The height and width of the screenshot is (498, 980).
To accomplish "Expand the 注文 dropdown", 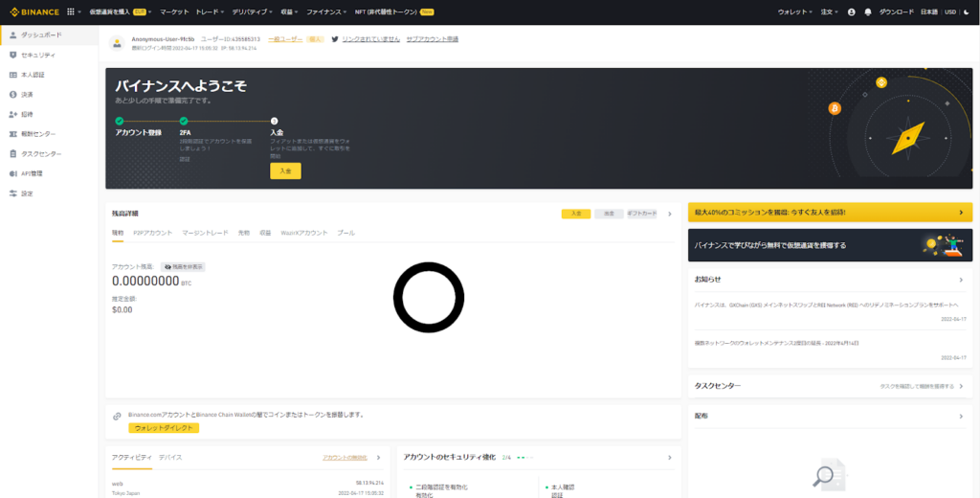I will click(x=830, y=11).
